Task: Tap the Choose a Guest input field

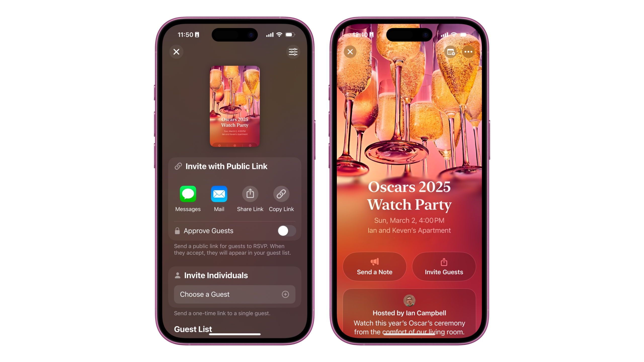Action: point(234,294)
